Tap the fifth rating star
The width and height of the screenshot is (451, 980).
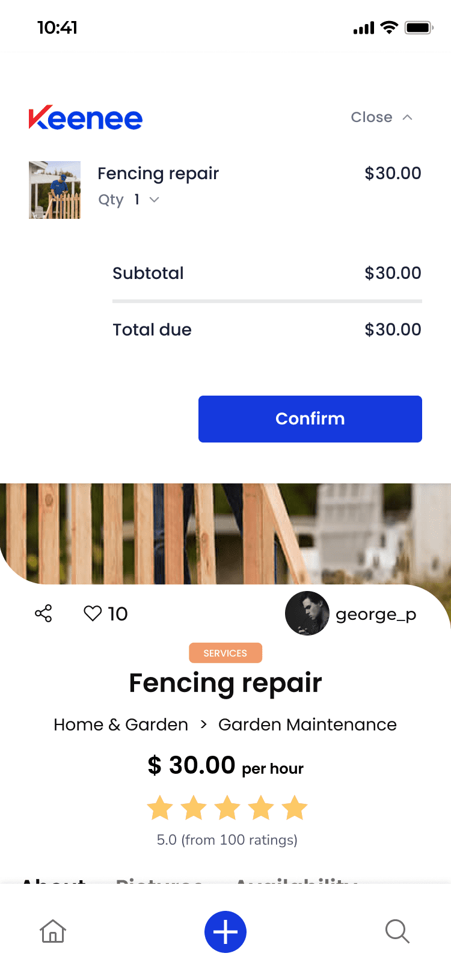click(x=295, y=808)
